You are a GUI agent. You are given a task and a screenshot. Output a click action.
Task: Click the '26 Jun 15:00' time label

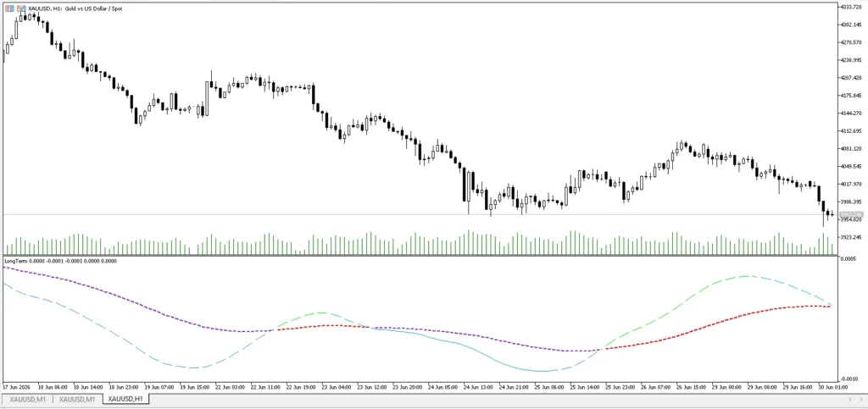pyautogui.click(x=691, y=387)
